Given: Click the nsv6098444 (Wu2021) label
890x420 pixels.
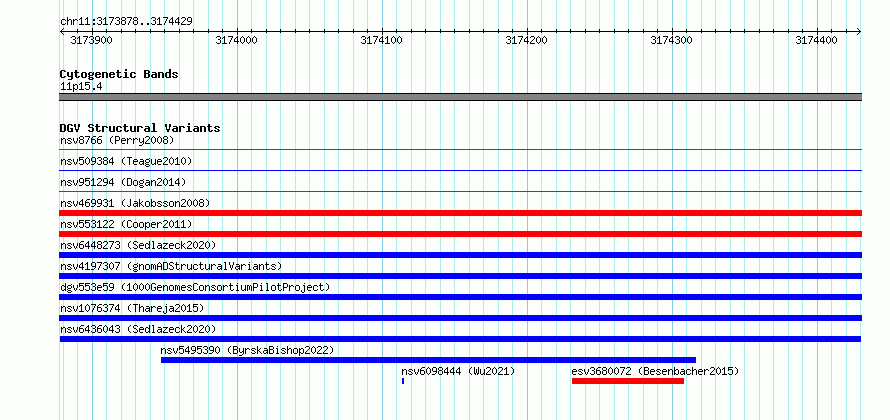Looking at the screenshot, I should pyautogui.click(x=458, y=371).
